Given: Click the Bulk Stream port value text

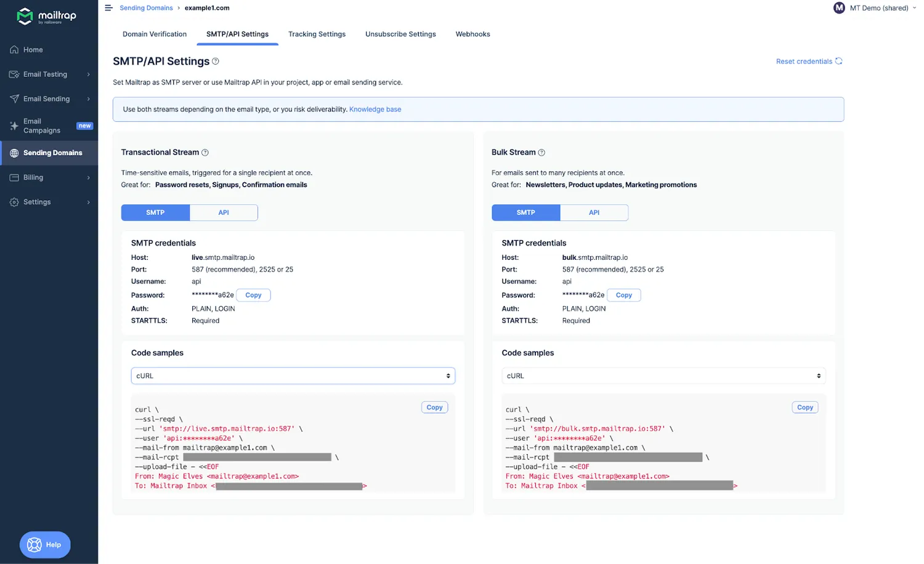Looking at the screenshot, I should coord(613,270).
